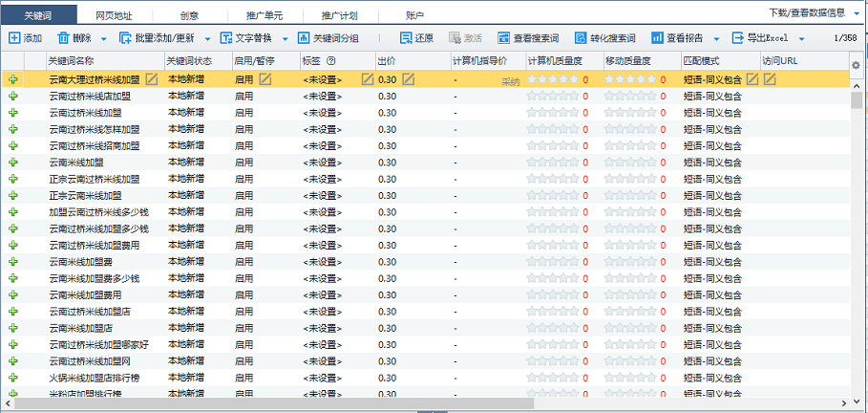This screenshot has width=868, height=413.
Task: Expand the 查看报告 dropdown arrow
Action: (716, 39)
